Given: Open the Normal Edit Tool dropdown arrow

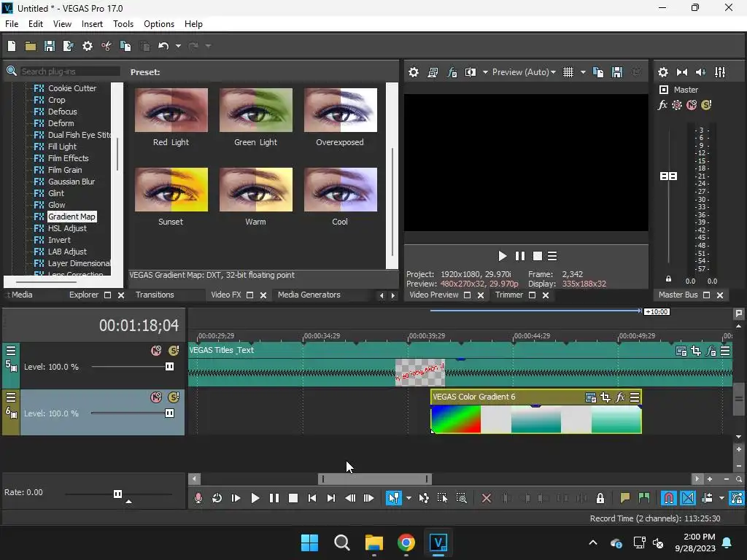Looking at the screenshot, I should (x=409, y=498).
